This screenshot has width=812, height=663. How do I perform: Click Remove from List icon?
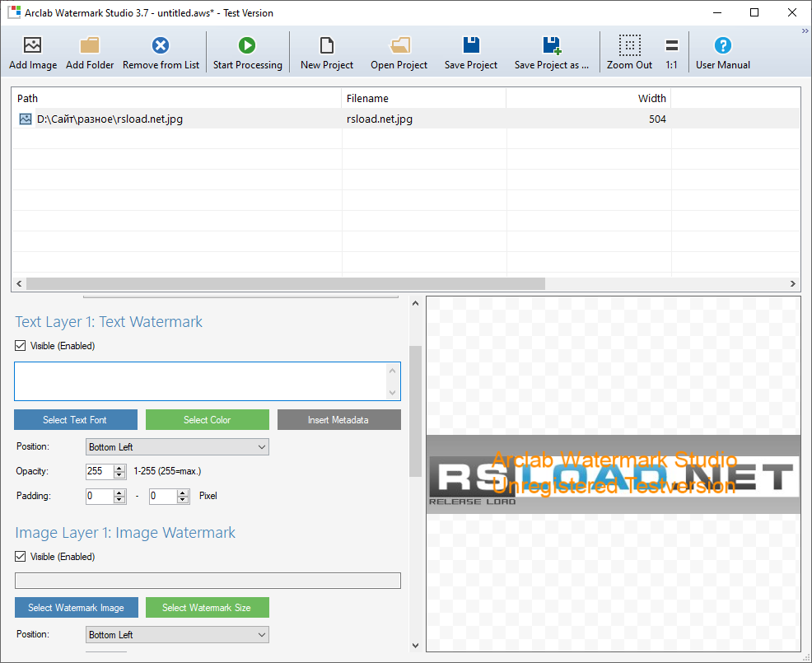click(161, 45)
